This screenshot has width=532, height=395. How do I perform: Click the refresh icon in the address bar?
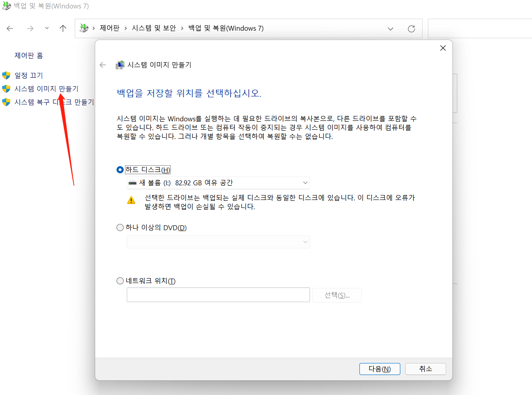(x=411, y=28)
